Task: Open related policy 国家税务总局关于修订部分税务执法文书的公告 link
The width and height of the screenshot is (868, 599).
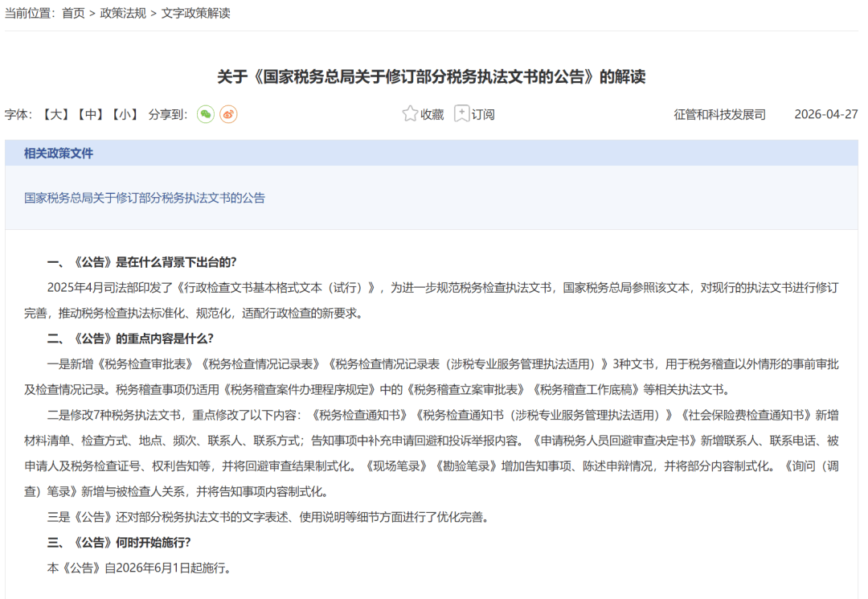Action: [x=145, y=198]
